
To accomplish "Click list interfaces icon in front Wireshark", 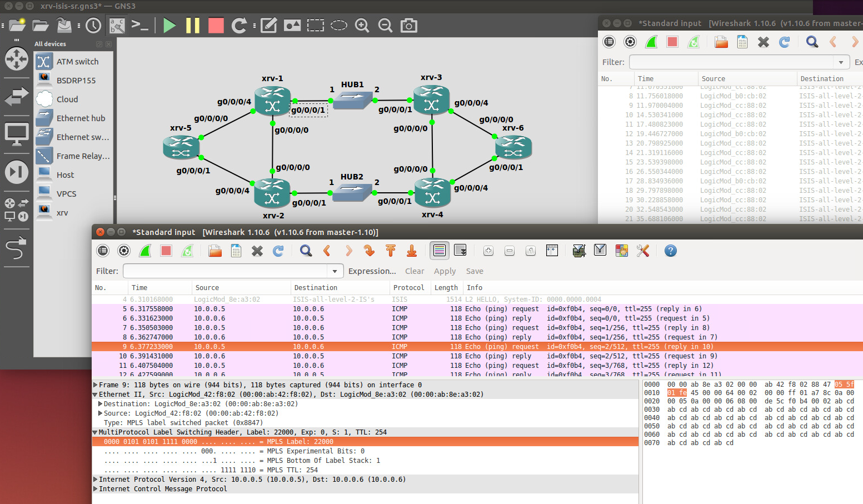I will tap(103, 251).
